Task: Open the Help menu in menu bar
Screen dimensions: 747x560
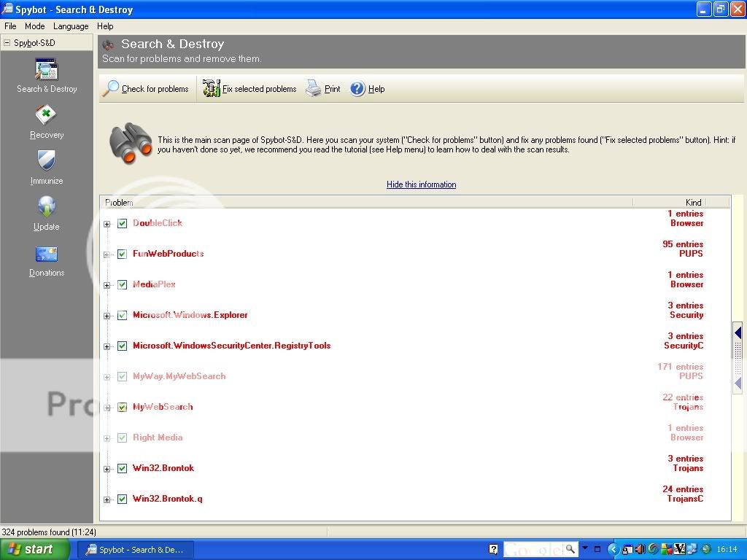Action: pyautogui.click(x=105, y=26)
